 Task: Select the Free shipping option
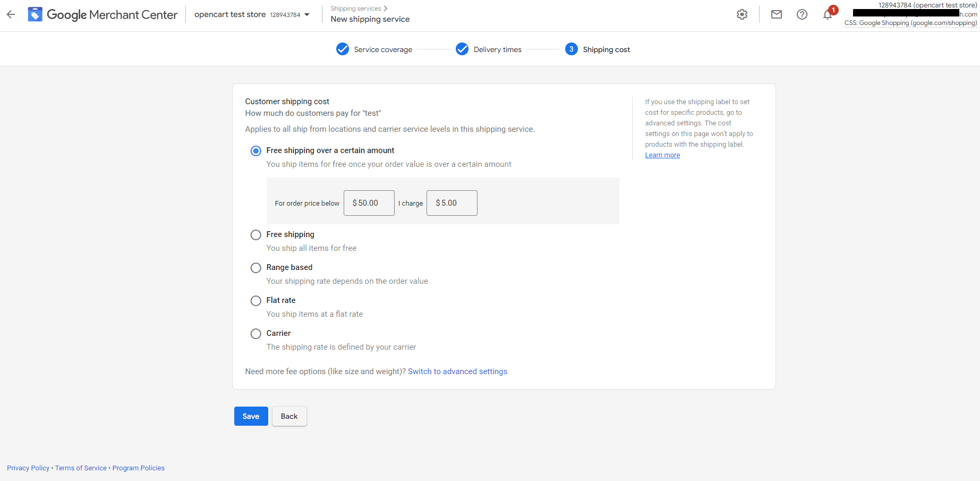255,234
